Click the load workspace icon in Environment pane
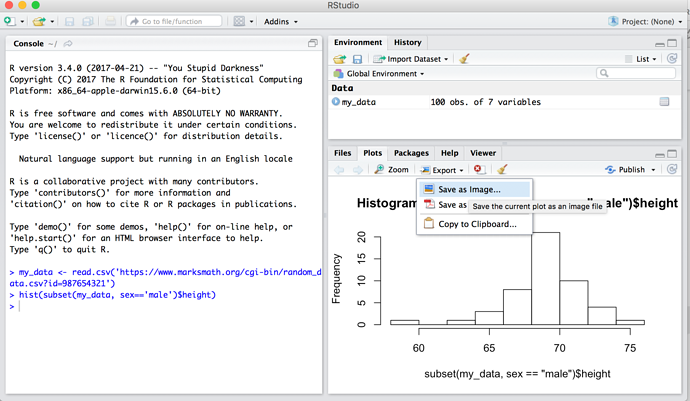This screenshot has height=401, width=690. point(340,59)
